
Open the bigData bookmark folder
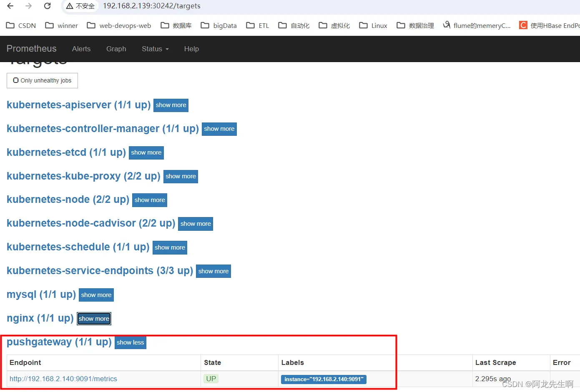click(x=218, y=25)
